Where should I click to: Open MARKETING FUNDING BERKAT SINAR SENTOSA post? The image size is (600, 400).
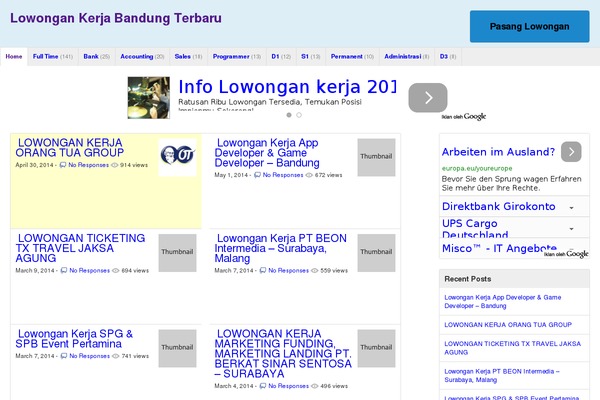tap(283, 354)
